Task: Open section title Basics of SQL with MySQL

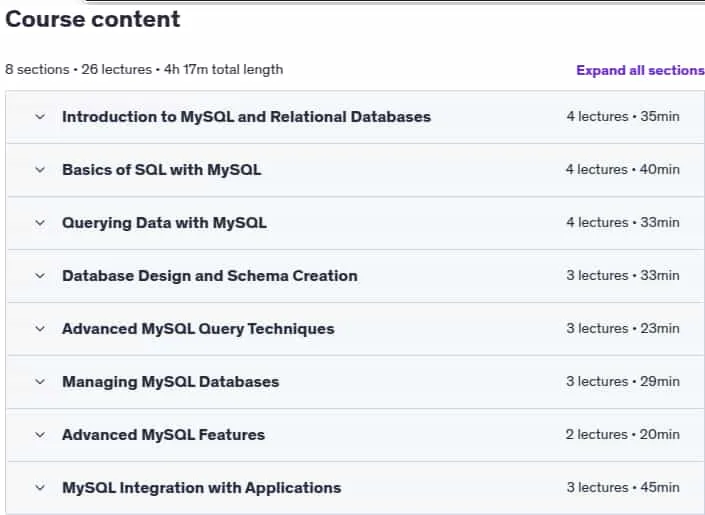Action: 161,170
